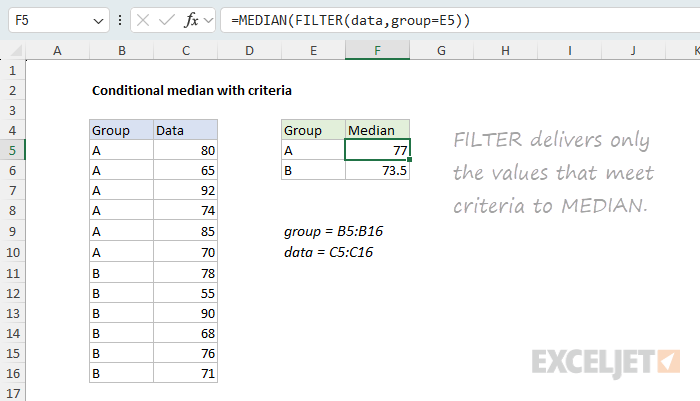Screen dimensions: 700x401
Task: Click cell B11 containing B
Action: 121,273
